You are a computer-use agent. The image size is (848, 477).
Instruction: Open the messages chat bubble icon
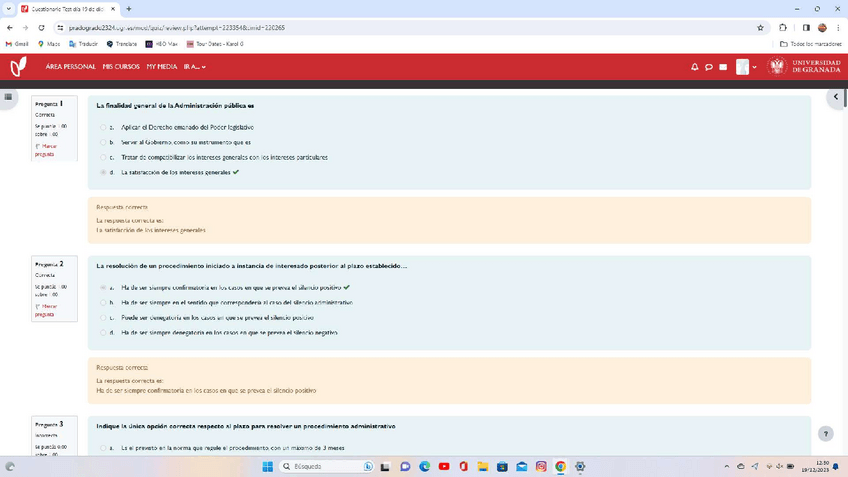click(x=709, y=67)
